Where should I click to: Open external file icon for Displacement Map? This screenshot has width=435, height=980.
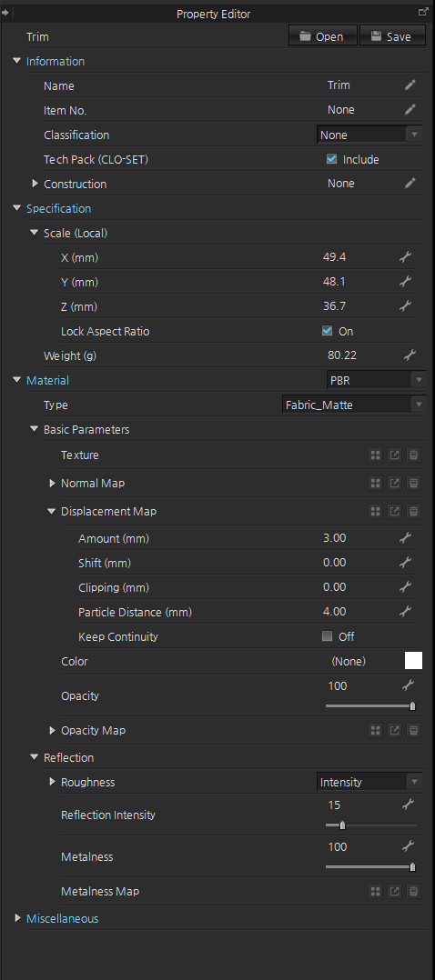pyautogui.click(x=394, y=511)
